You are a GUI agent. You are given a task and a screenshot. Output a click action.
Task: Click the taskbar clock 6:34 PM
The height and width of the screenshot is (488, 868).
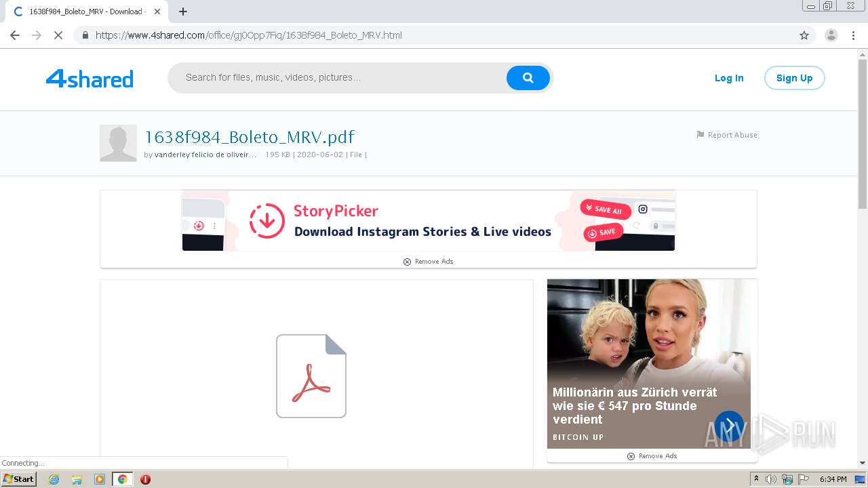tap(833, 479)
